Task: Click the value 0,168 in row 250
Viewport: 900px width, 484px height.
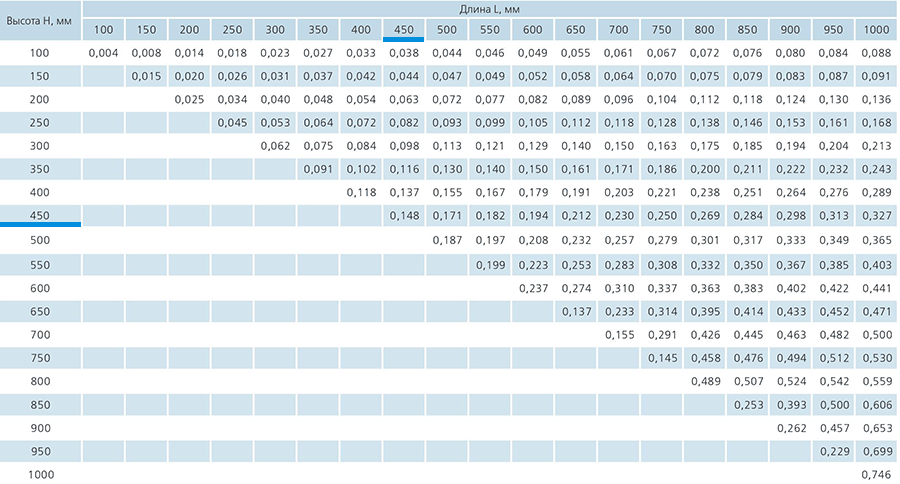Action: (x=876, y=123)
